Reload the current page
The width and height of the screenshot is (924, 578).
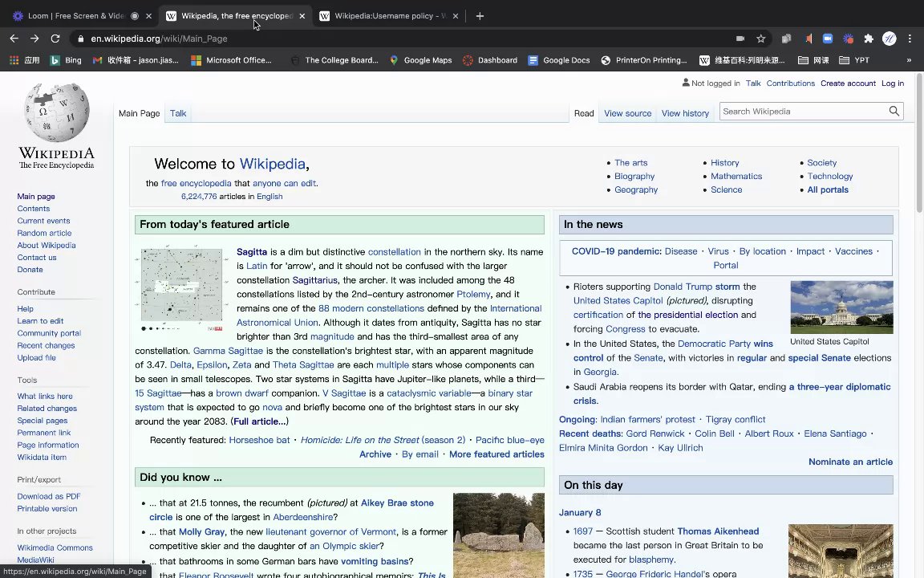tap(55, 39)
